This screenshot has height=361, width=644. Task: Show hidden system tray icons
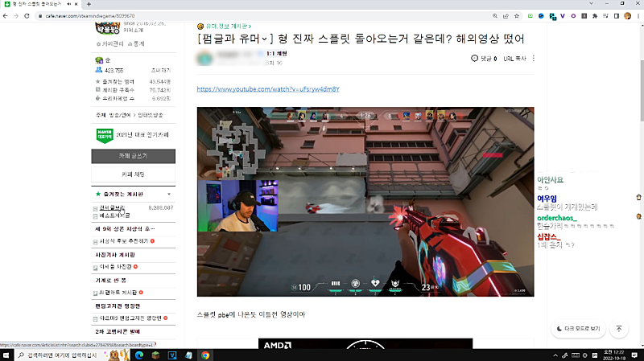(x=555, y=355)
